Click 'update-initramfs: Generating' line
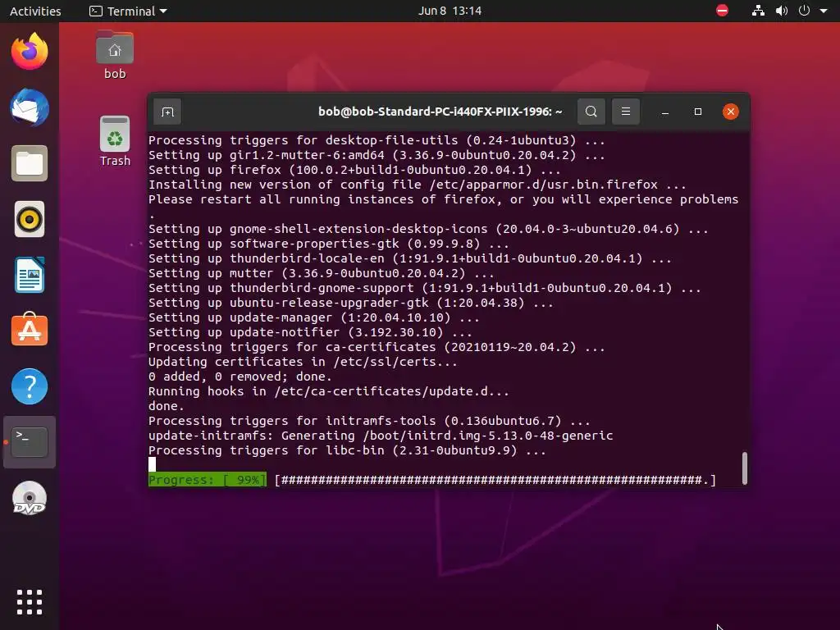 [x=381, y=436]
